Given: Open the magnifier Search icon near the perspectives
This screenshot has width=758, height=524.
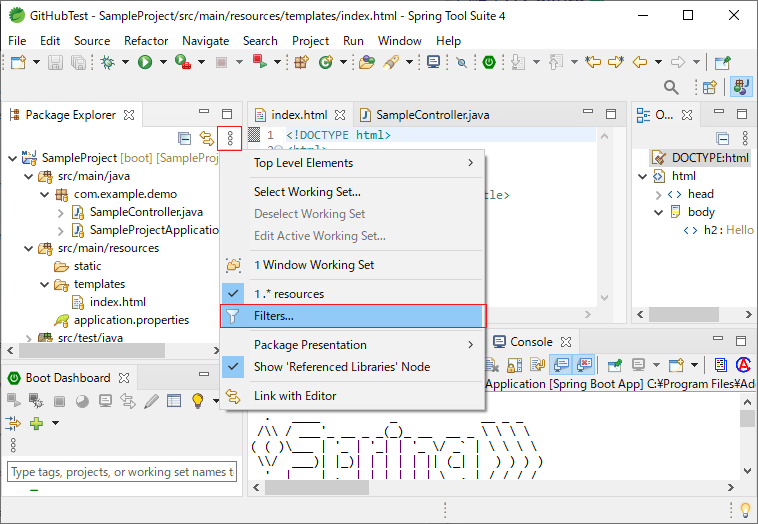Looking at the screenshot, I should coord(671,87).
